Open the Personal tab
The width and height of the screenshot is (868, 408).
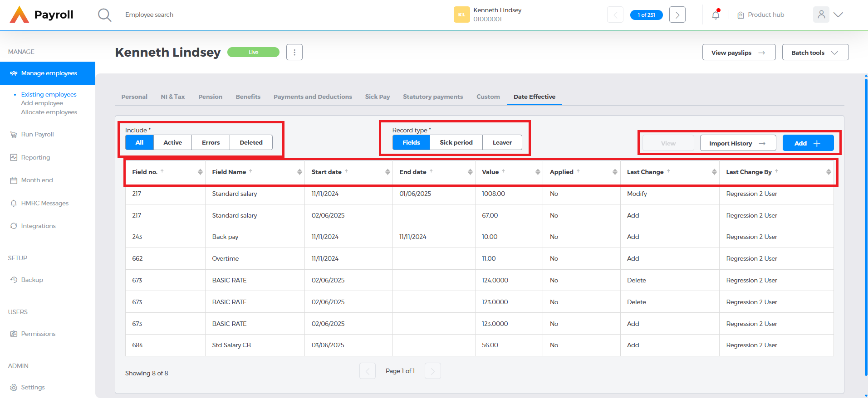(x=134, y=97)
